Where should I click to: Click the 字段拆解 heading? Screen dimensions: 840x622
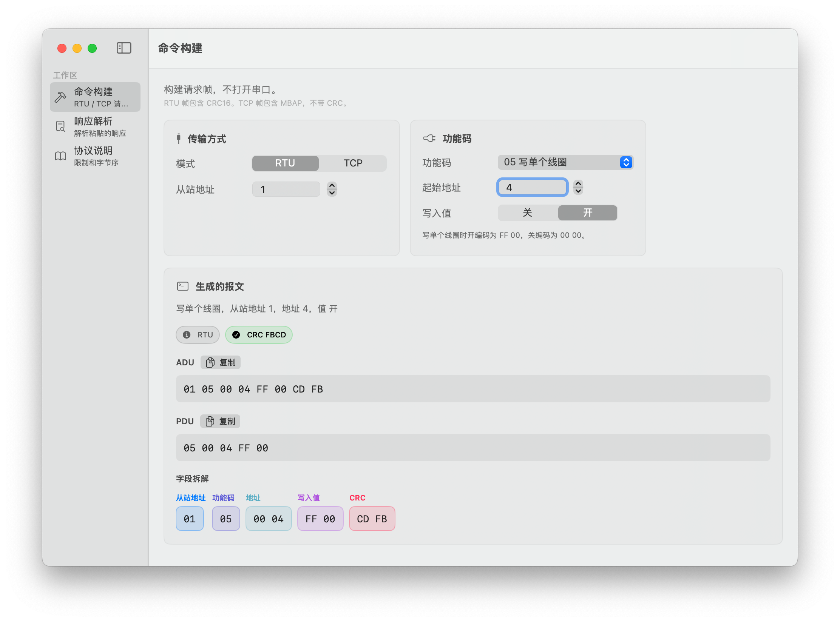click(192, 479)
